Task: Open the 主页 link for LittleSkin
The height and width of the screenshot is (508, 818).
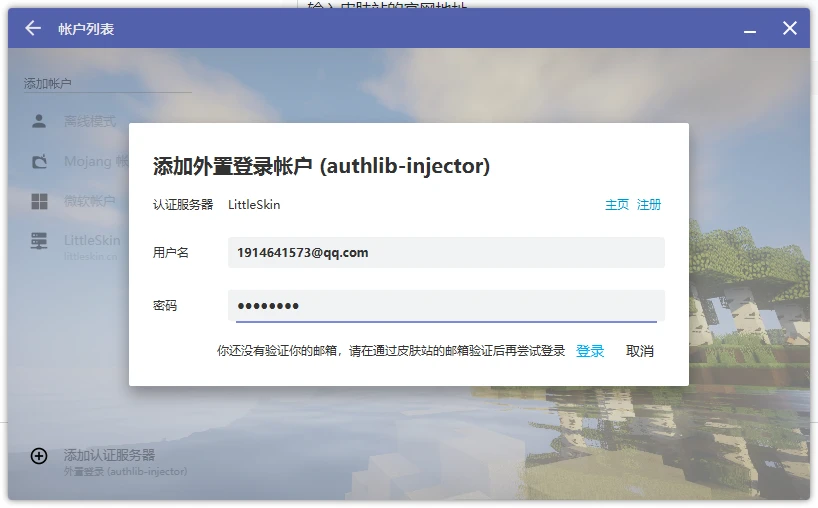Action: click(x=617, y=204)
